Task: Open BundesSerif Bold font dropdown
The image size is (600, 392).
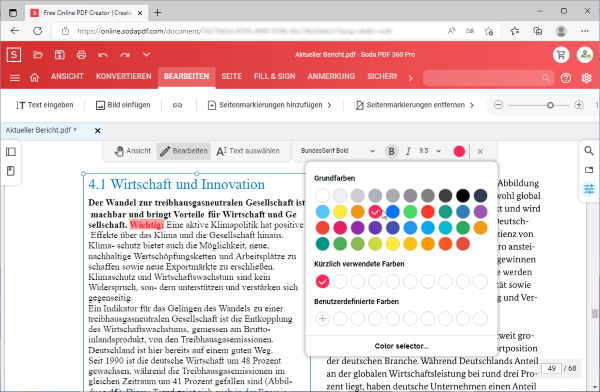Action: tap(338, 151)
